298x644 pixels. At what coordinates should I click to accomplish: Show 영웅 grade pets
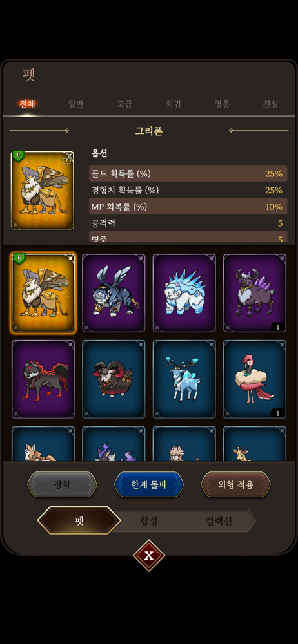222,104
